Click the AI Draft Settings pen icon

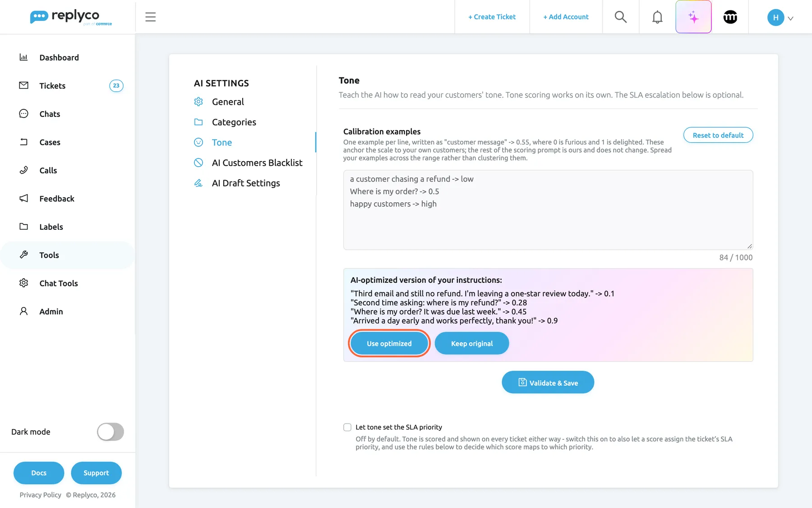click(x=198, y=183)
